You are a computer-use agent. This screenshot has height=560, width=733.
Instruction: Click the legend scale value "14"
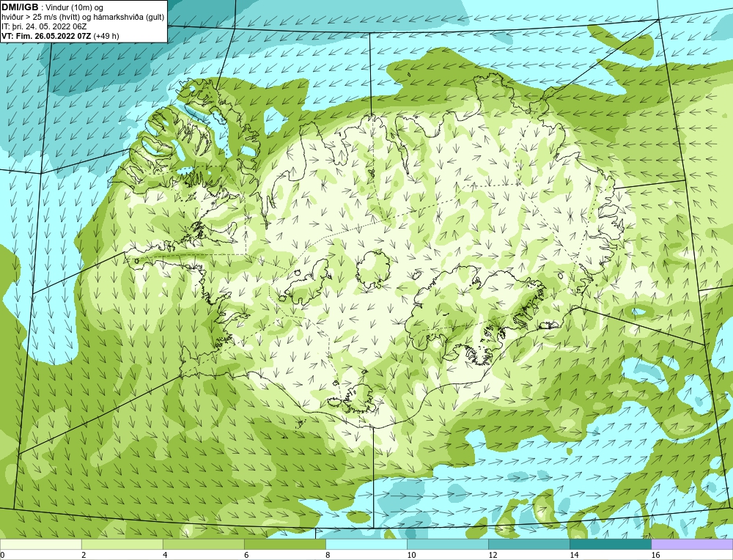click(x=574, y=555)
